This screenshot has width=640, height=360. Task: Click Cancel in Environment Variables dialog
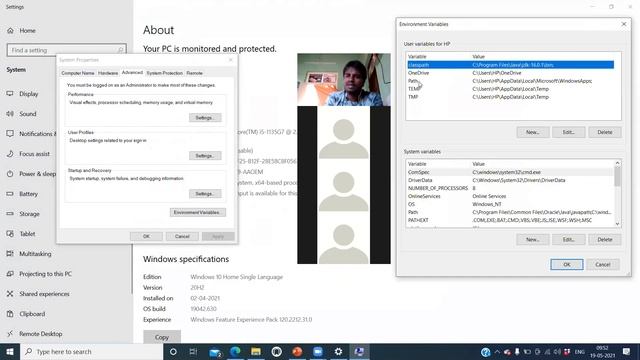[x=603, y=264]
